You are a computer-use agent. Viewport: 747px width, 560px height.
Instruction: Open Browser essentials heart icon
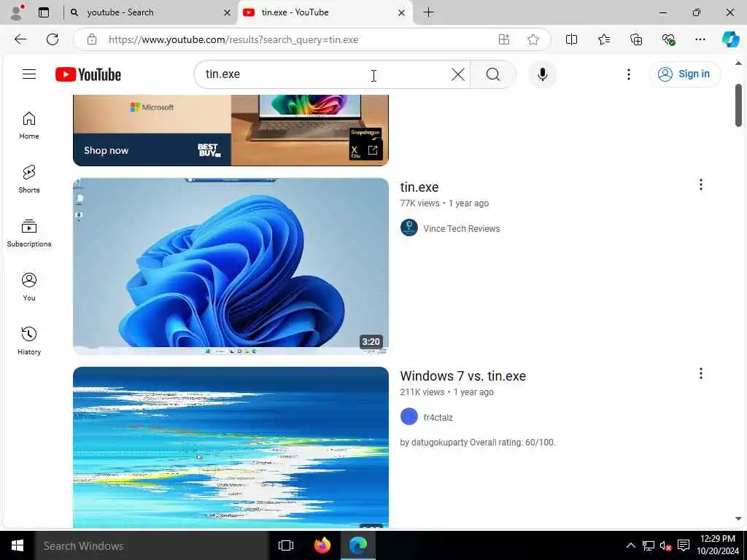click(x=668, y=39)
